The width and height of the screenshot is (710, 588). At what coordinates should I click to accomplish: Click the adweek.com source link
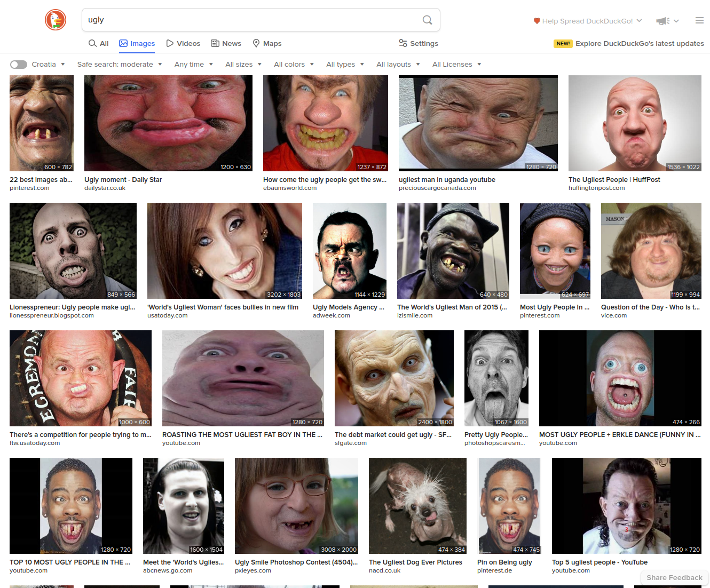pyautogui.click(x=332, y=315)
